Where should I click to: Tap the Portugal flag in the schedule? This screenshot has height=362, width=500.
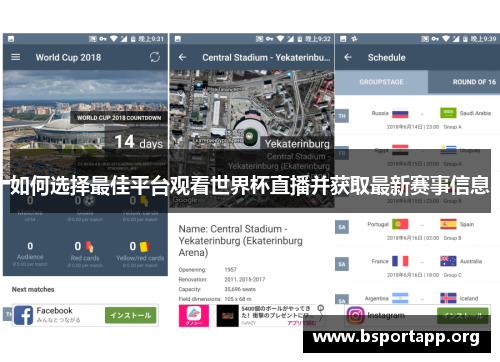(x=400, y=224)
